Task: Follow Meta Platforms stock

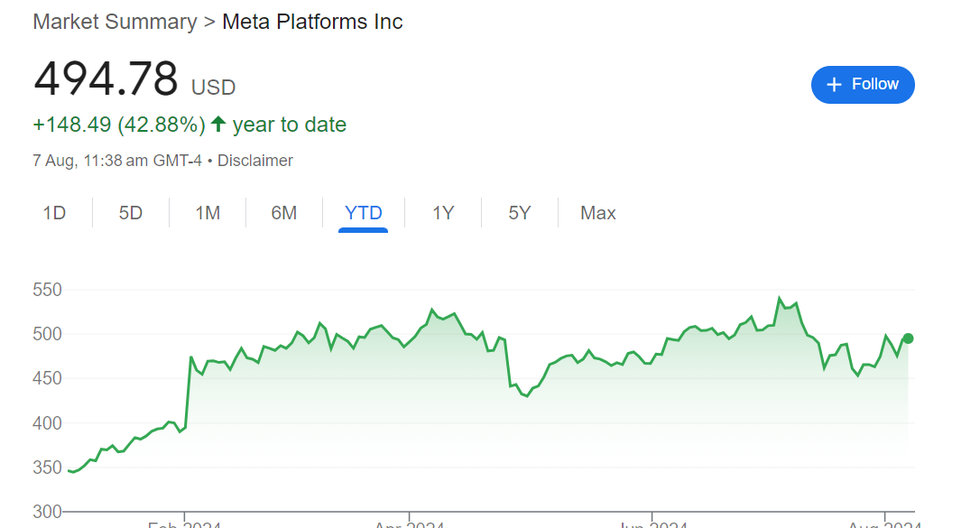Action: 863,84
